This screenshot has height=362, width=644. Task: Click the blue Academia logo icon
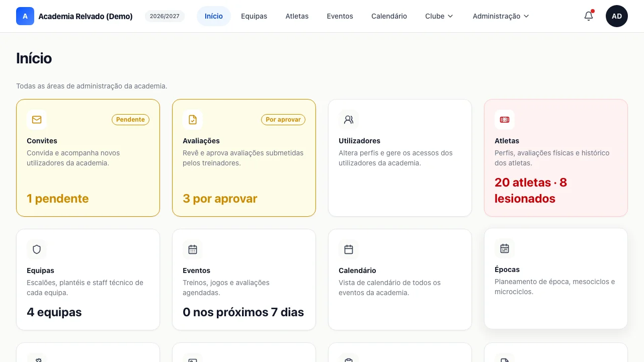click(25, 16)
